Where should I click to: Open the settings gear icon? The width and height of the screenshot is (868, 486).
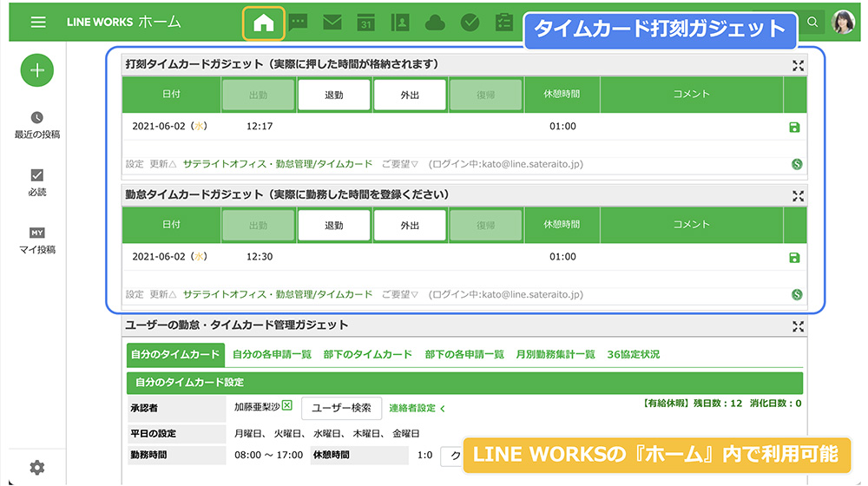(x=37, y=468)
